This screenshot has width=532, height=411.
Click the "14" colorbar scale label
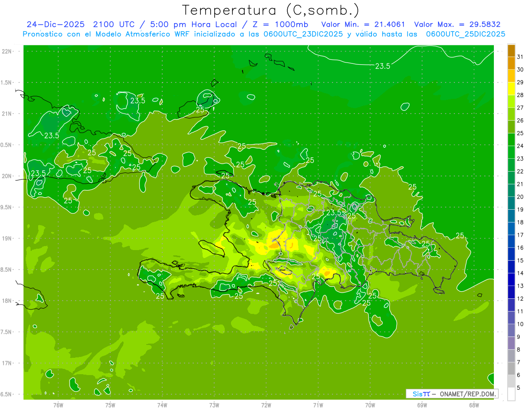[520, 273]
